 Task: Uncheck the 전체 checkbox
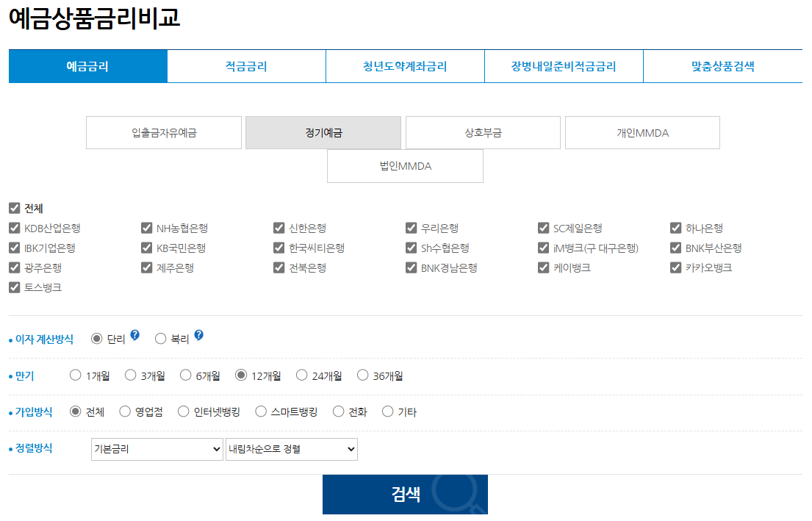click(14, 208)
